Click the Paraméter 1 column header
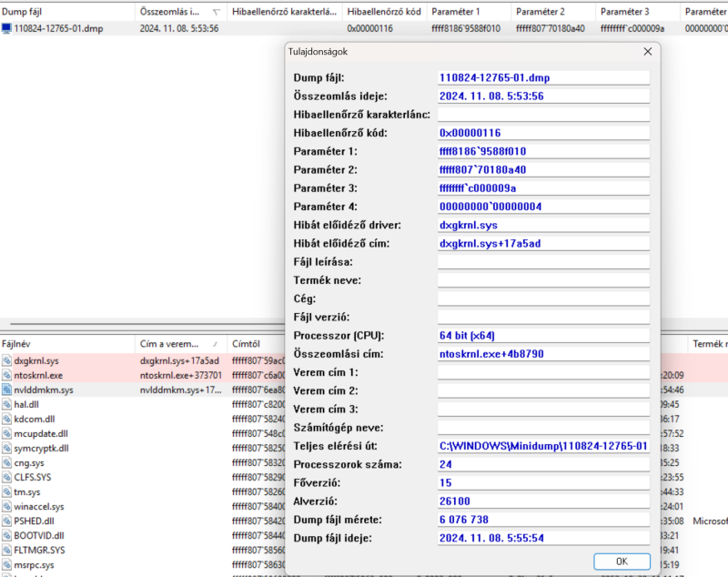Viewport: 728px width, 577px height. [x=469, y=12]
